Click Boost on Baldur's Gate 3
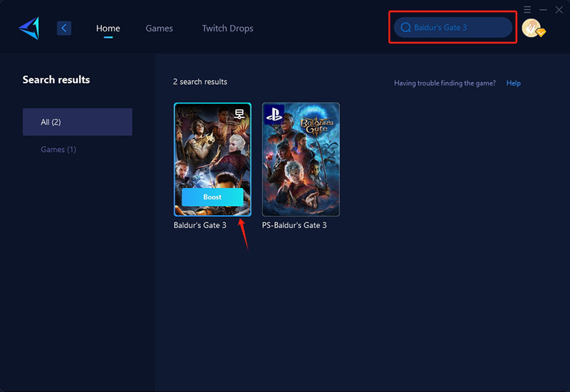Screen dimensions: 570x392 coord(212,197)
